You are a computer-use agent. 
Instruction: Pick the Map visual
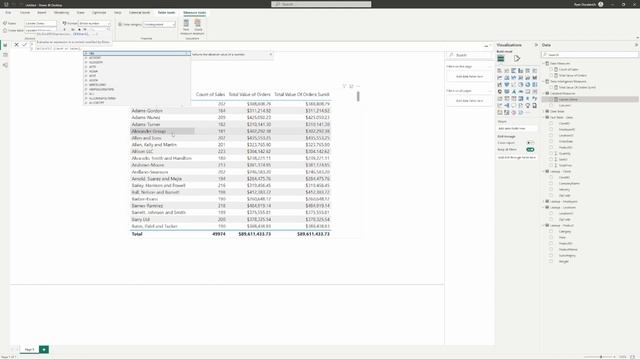(x=500, y=91)
